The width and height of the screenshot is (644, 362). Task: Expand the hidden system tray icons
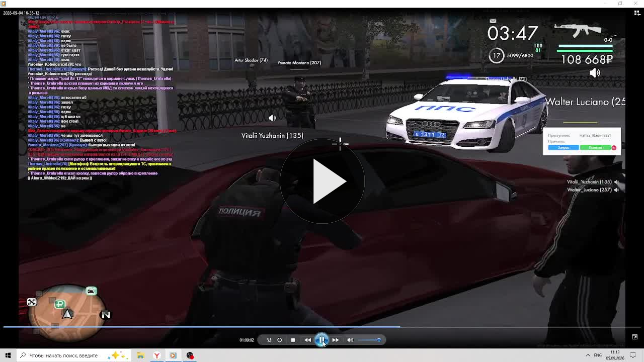[x=588, y=355]
